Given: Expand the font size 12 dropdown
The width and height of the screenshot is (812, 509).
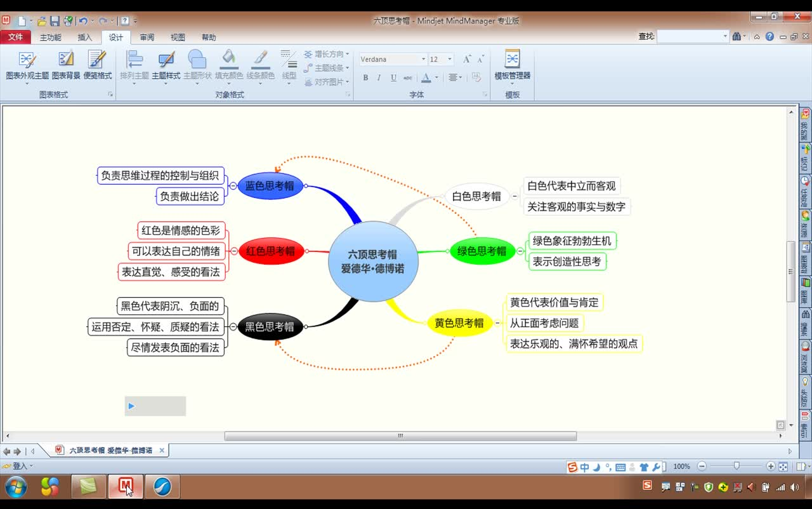Looking at the screenshot, I should pyautogui.click(x=449, y=58).
